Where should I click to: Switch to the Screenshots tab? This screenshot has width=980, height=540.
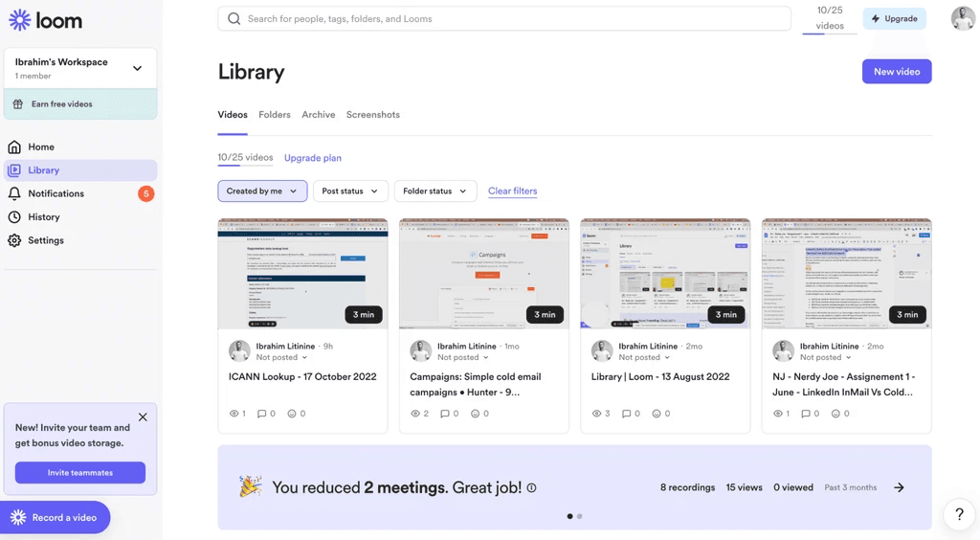373,115
